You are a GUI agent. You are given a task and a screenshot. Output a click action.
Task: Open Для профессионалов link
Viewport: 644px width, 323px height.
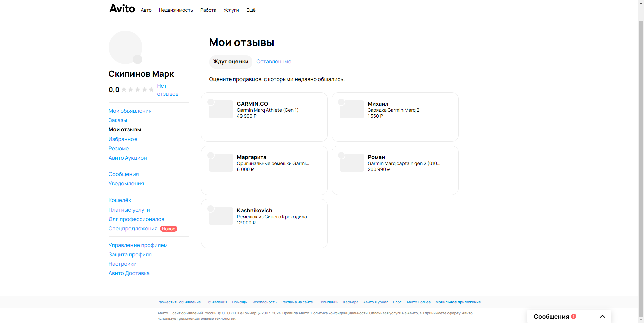tap(137, 219)
